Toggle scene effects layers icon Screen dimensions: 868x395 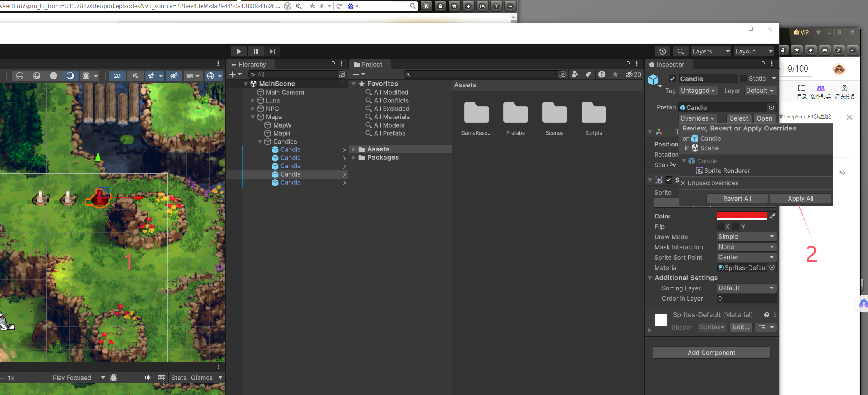151,76
